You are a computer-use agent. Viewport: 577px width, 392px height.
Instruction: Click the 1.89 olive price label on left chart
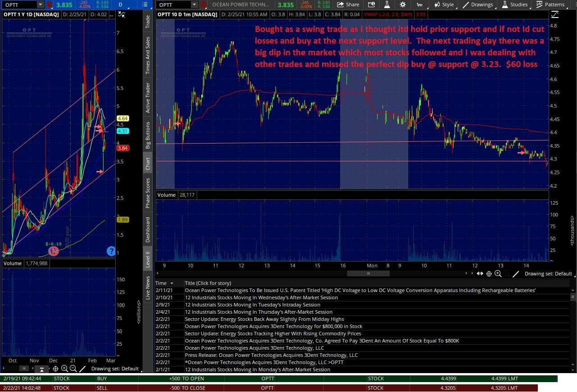tap(123, 220)
